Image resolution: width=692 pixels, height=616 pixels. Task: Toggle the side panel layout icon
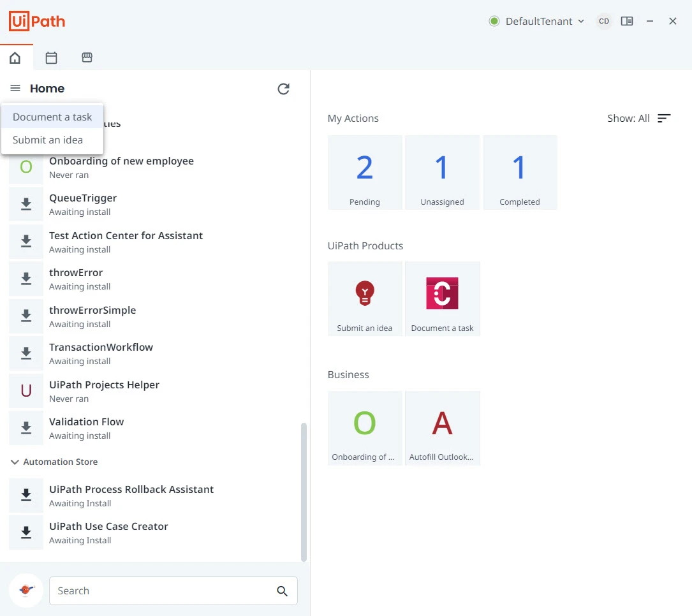pos(627,21)
